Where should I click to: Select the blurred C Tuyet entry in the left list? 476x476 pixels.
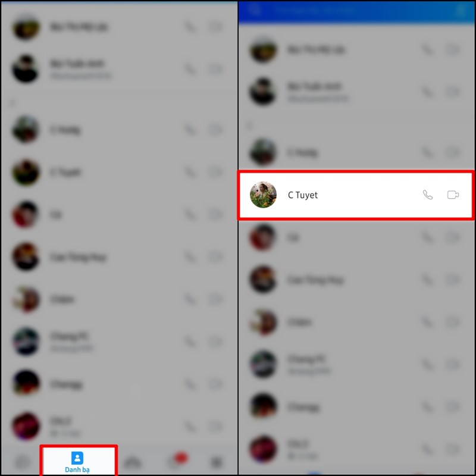pyautogui.click(x=119, y=172)
